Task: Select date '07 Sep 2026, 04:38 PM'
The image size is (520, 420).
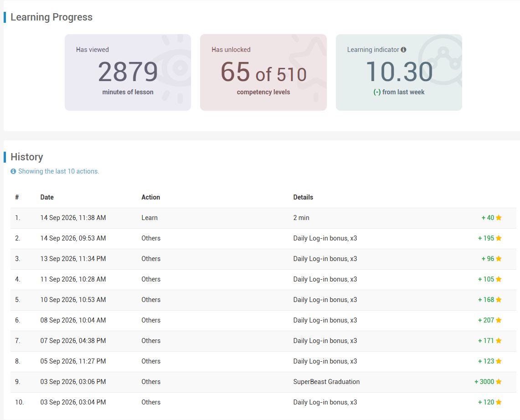Action: [x=73, y=341]
